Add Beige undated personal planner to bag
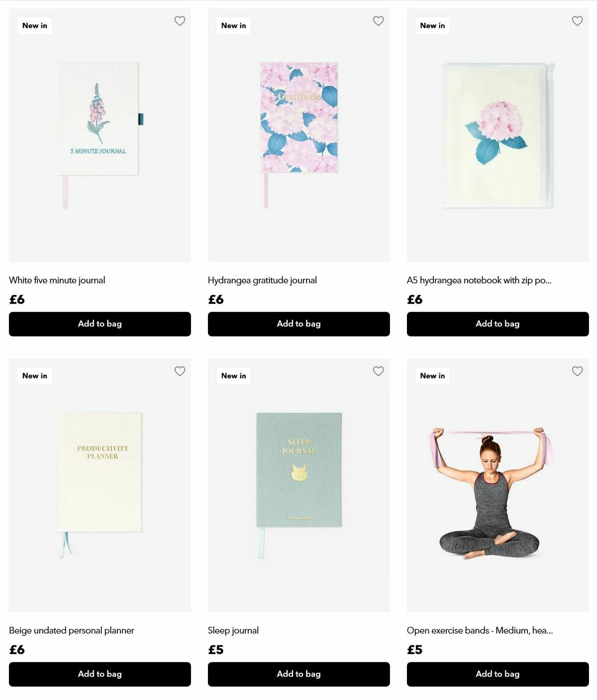597x700 pixels. [100, 674]
